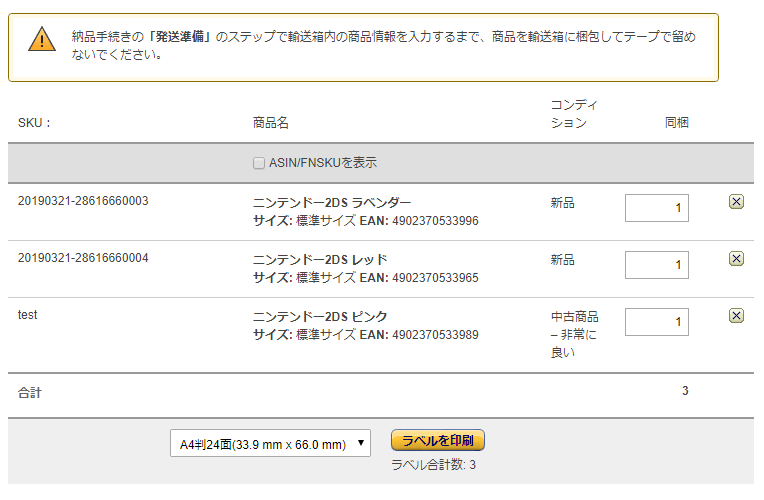Focus the quantity field for the test SKU

(657, 322)
